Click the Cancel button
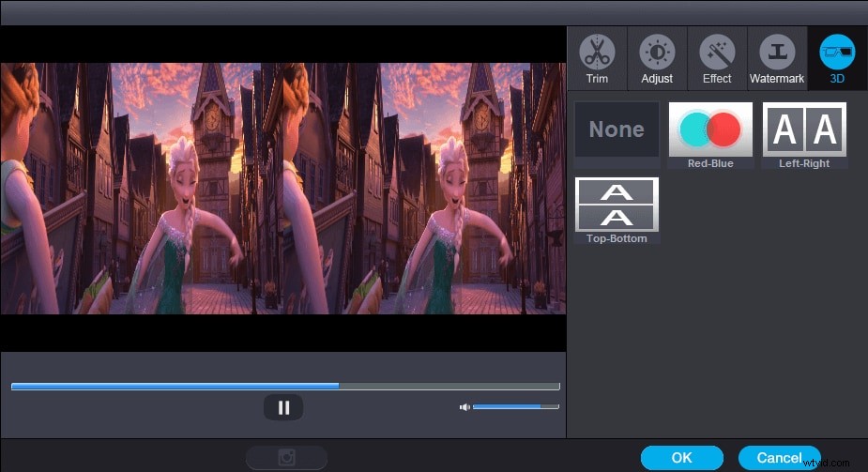 coord(780,458)
